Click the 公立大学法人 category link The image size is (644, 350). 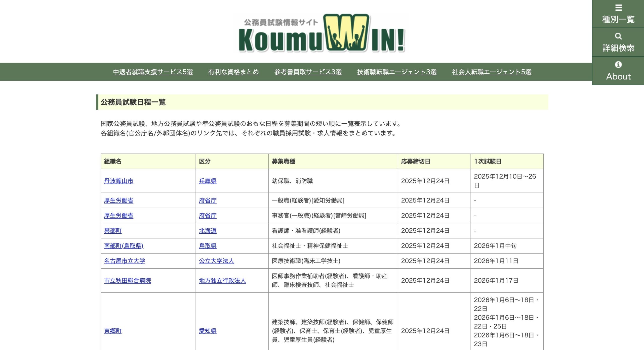[216, 261]
